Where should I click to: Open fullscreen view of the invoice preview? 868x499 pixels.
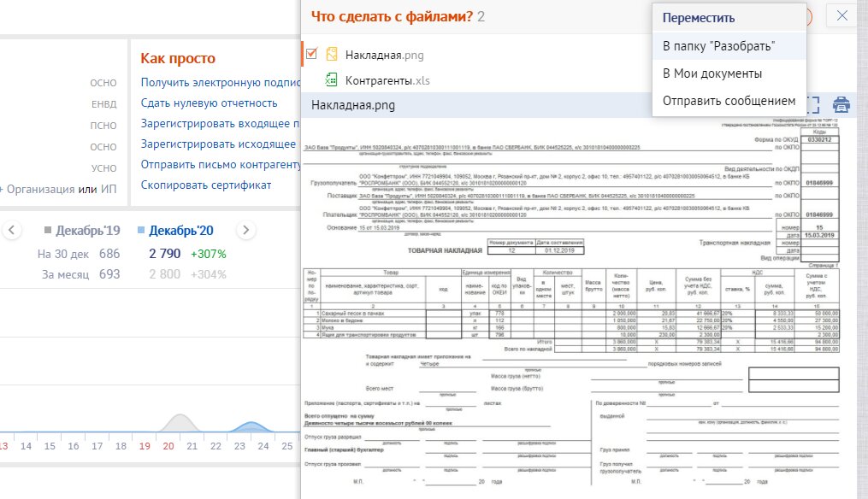(813, 104)
